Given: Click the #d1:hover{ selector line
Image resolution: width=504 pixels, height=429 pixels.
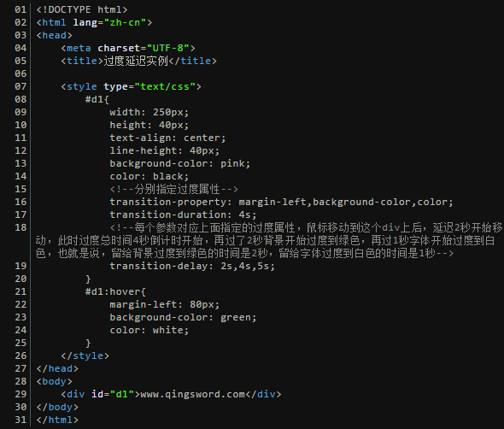Looking at the screenshot, I should click(115, 292).
